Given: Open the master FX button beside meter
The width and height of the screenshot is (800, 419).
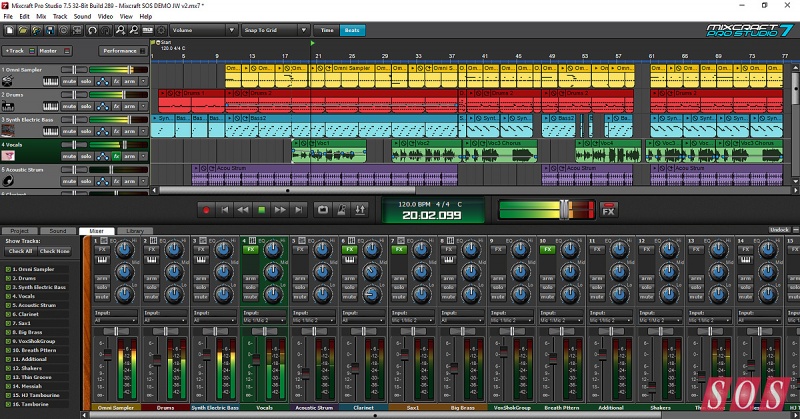Looking at the screenshot, I should (609, 210).
